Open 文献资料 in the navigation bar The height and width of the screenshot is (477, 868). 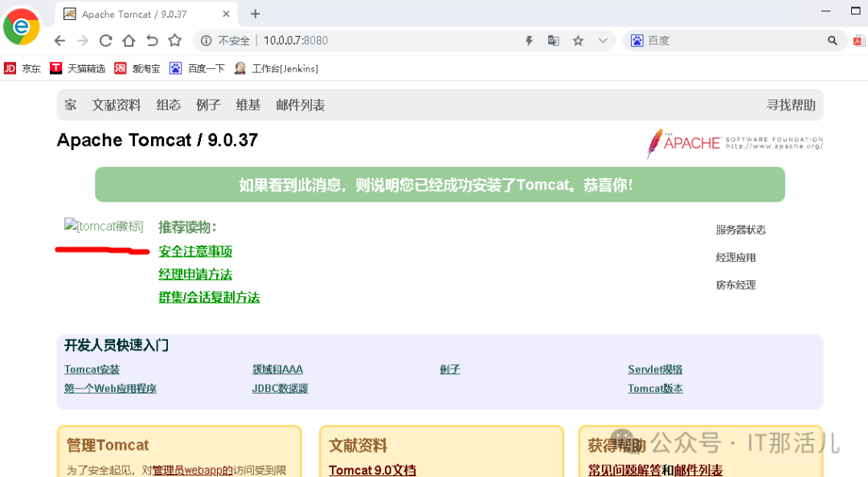coord(117,105)
